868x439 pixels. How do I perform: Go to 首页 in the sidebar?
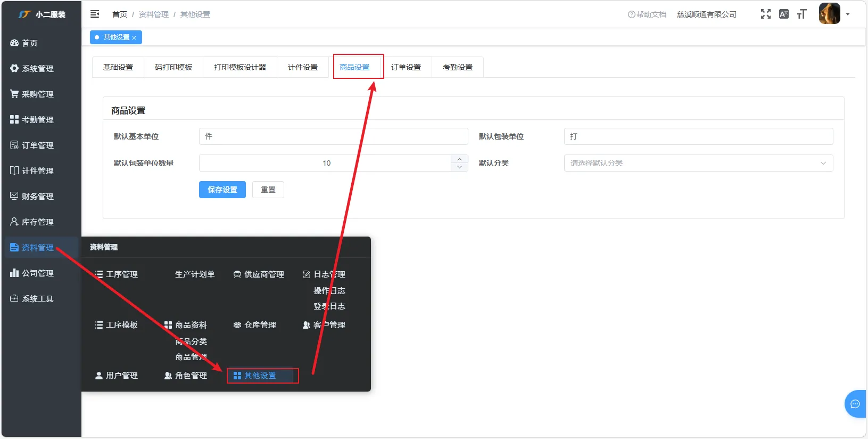point(40,43)
